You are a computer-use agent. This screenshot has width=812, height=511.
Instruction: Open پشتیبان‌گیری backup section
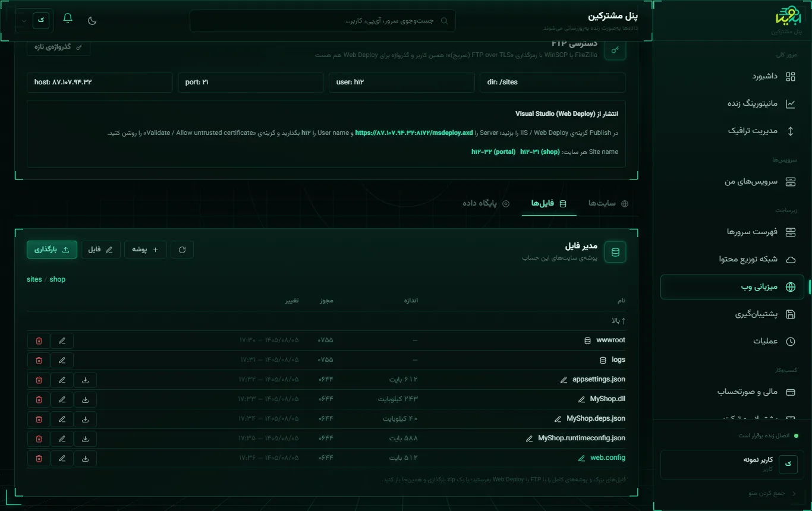[732, 314]
